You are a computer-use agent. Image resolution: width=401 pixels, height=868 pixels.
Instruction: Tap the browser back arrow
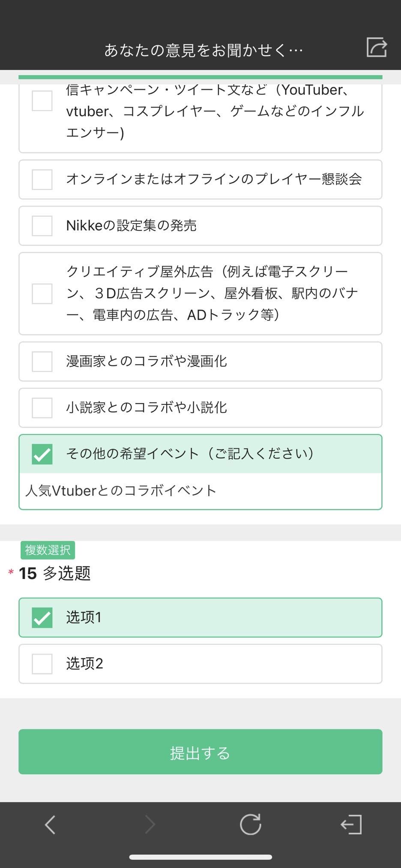click(x=50, y=825)
